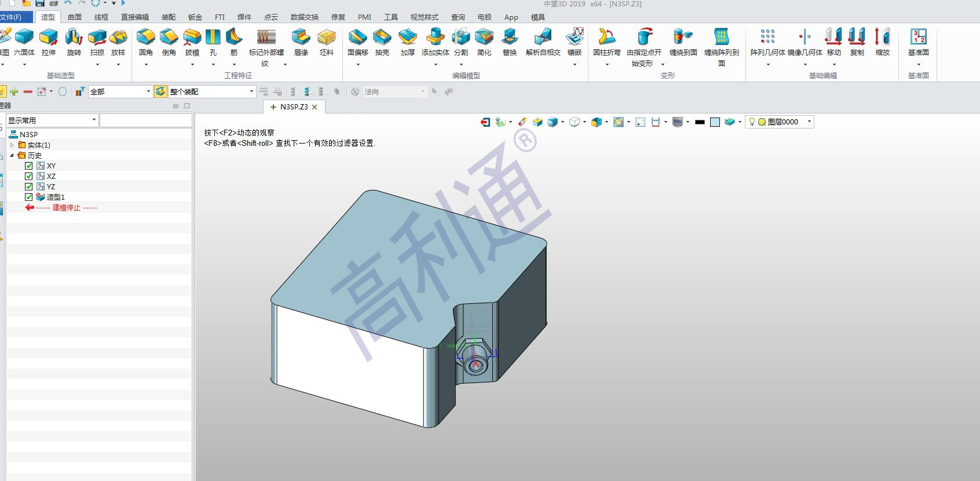Select the 倒角 (Chamfer) tool

pos(169,38)
